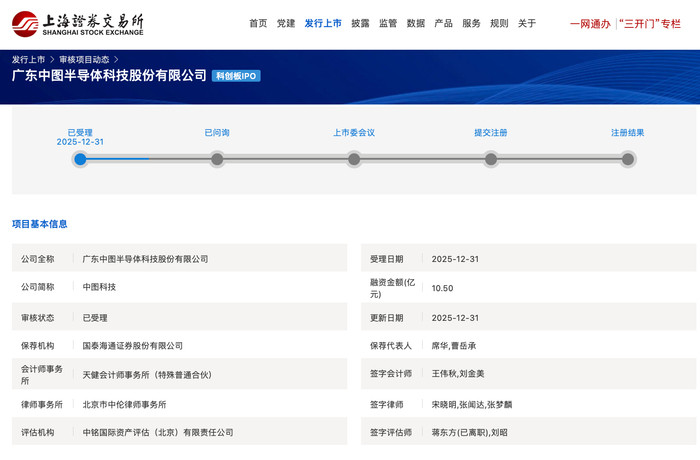Click the 上市委会议 progress step dot
Viewport: 700px width, 460px height.
coord(354,159)
